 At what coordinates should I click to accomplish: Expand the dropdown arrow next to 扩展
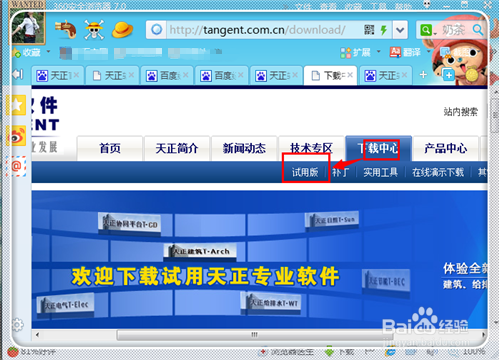tap(379, 52)
